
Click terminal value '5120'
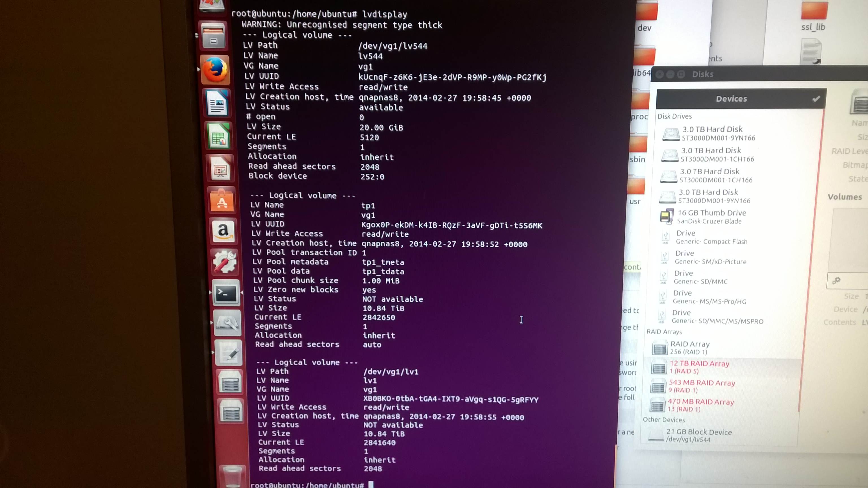point(369,138)
